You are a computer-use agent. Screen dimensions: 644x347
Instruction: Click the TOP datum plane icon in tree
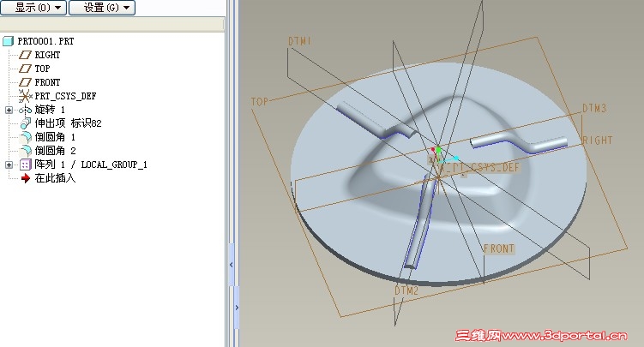point(26,69)
